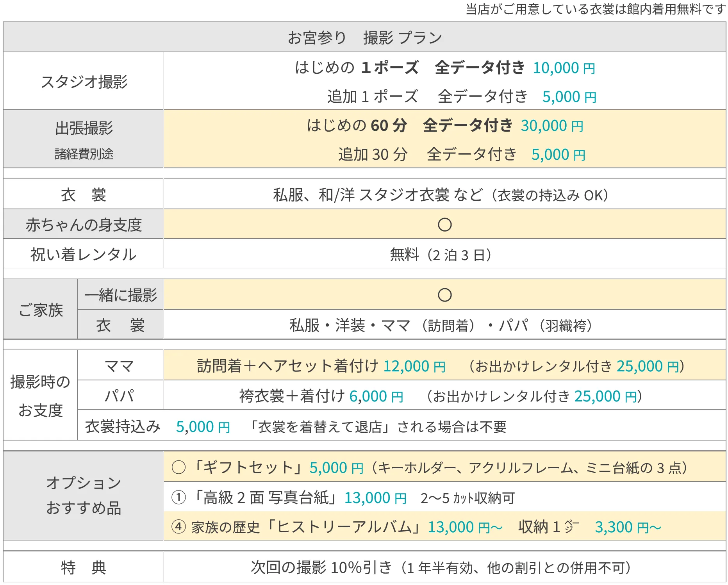Screen dimensions: 728x585
Task: Click the 30,000円 first 60 minutes price
Action: pos(552,126)
